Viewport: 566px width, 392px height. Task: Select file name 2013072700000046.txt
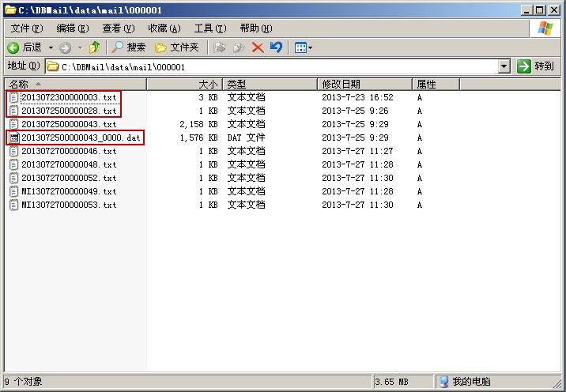tap(69, 151)
